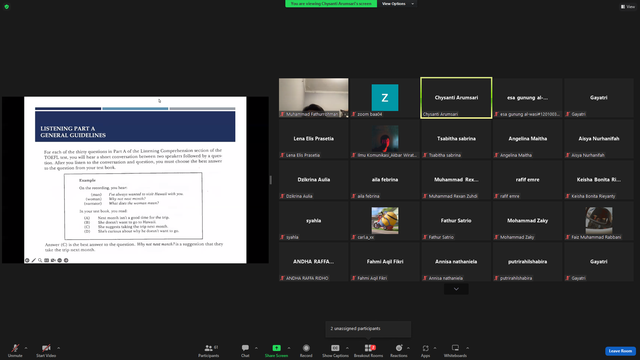
Task: Select Faiz Muhammad Rabbani's picture tile
Action: point(599,221)
